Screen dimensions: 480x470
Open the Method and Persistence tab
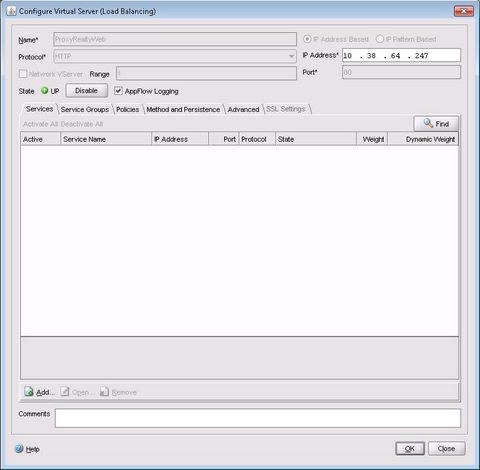coord(183,109)
